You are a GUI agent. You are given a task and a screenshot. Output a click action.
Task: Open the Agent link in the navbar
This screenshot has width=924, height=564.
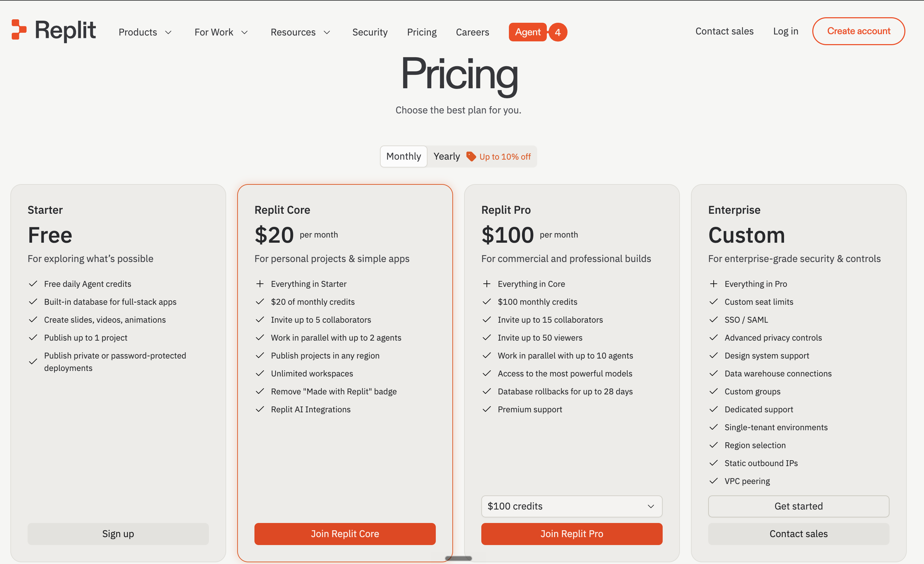coord(528,32)
